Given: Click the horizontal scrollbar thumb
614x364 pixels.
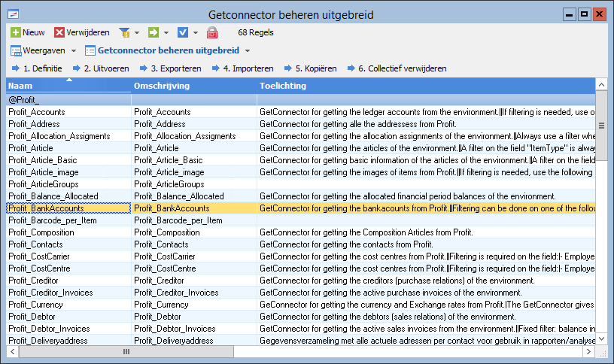Looking at the screenshot, I should pos(126,351).
